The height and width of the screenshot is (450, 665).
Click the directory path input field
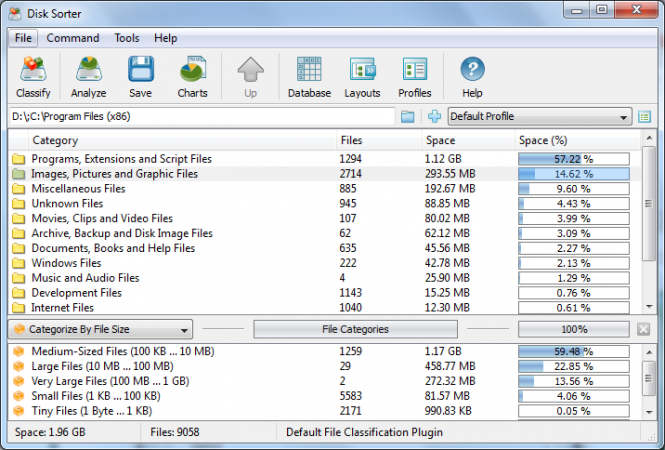pyautogui.click(x=200, y=117)
